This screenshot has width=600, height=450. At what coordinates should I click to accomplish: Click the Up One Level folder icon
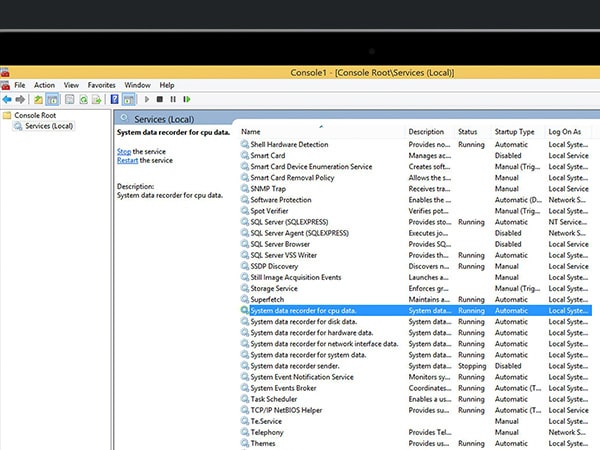click(x=38, y=99)
